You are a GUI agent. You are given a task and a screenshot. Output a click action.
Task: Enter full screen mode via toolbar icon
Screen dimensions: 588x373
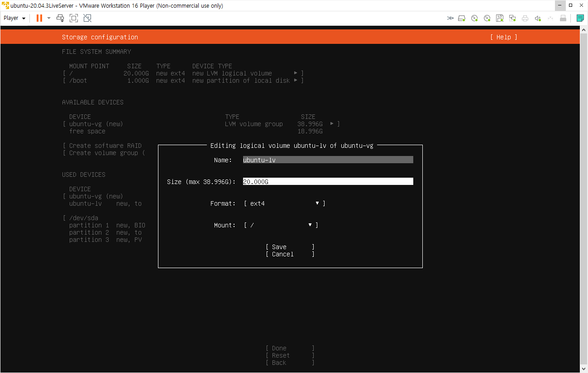click(74, 18)
